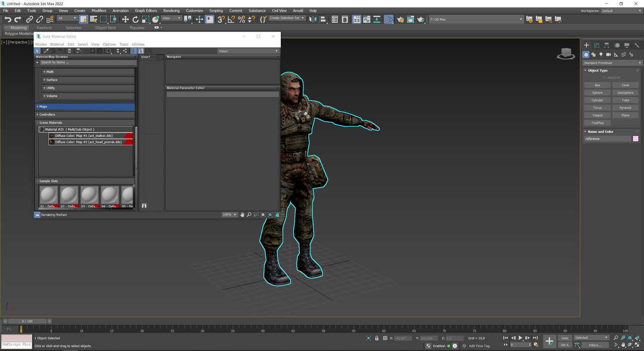This screenshot has width=644, height=351.
Task: Select Lights category in Create panel
Action: pos(601,54)
